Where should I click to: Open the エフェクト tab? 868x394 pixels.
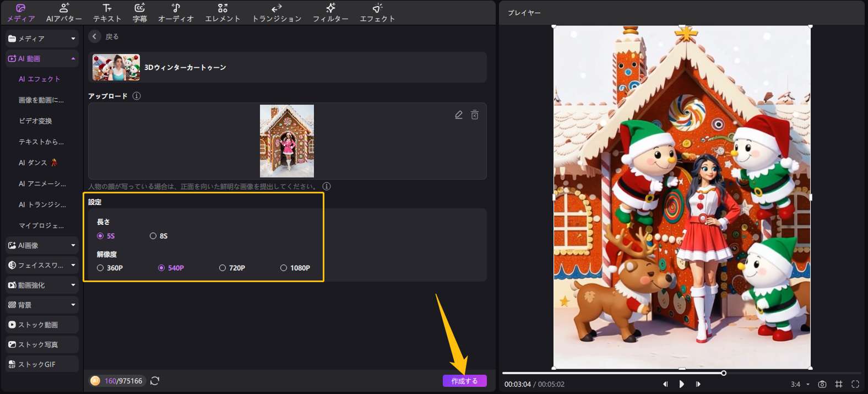tap(377, 13)
